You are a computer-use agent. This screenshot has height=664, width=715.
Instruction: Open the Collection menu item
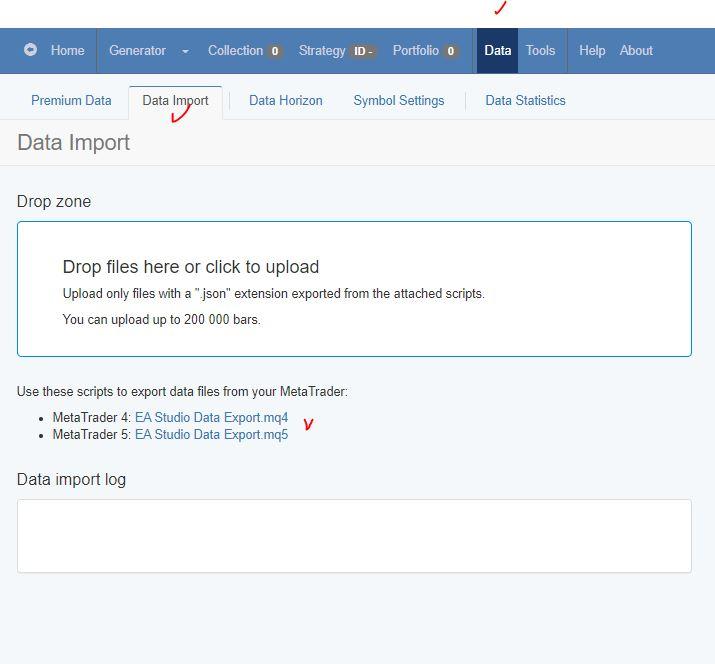[x=235, y=51]
